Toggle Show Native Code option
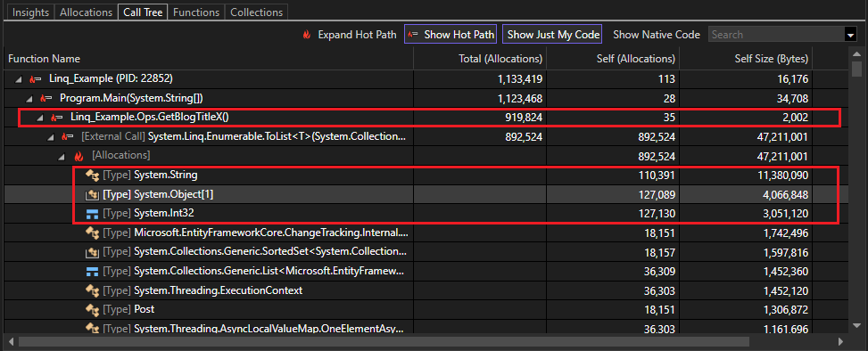868x351 pixels. click(657, 34)
